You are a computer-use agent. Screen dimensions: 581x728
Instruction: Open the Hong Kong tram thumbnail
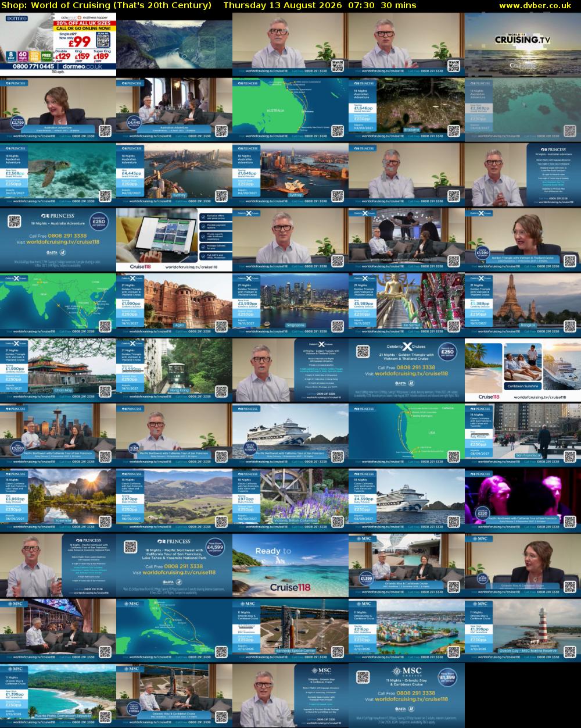click(174, 370)
